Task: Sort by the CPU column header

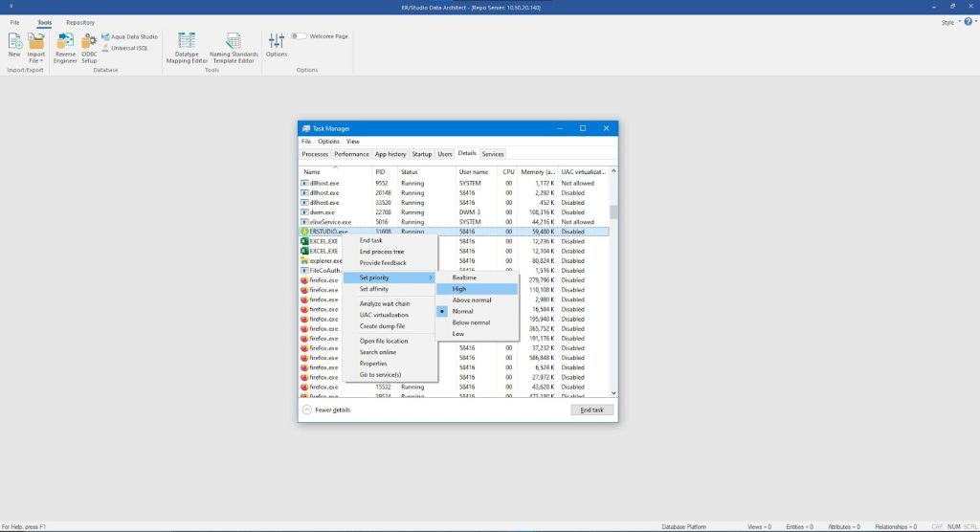Action: (x=508, y=172)
